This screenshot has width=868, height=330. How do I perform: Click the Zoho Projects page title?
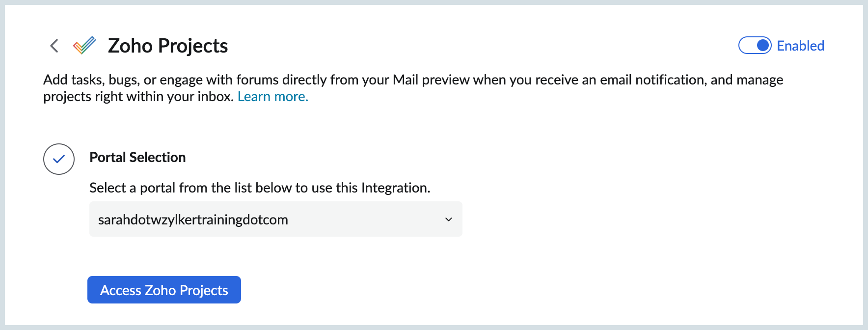coord(168,46)
